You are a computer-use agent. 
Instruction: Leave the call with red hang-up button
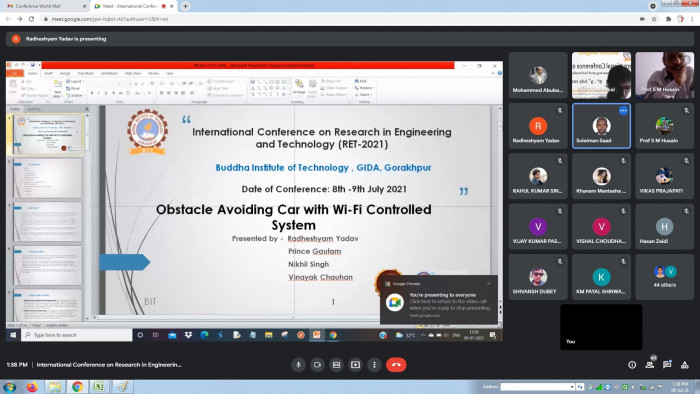(396, 365)
